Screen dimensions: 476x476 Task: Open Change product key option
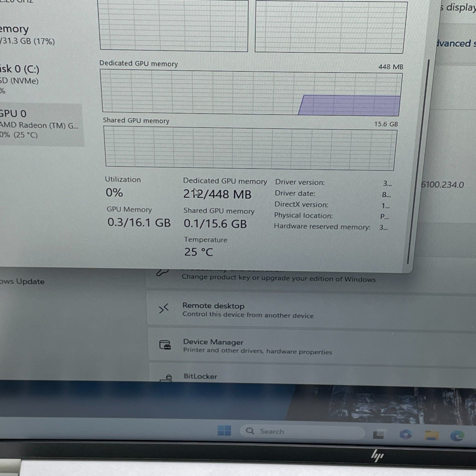(x=278, y=279)
